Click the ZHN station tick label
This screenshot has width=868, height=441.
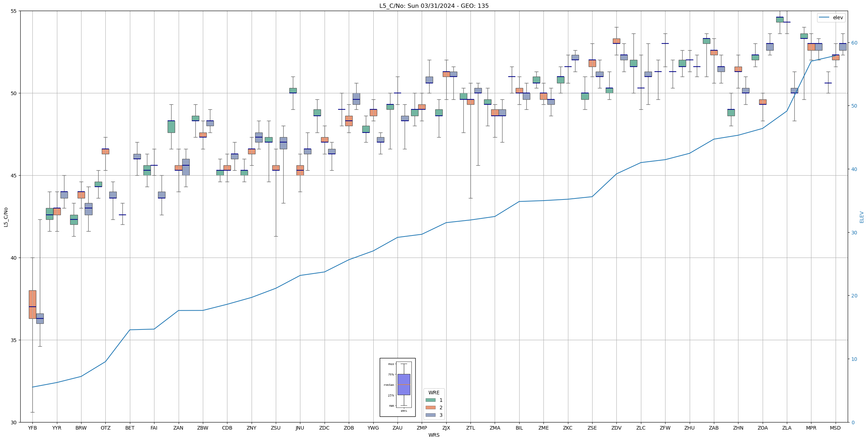(x=738, y=428)
